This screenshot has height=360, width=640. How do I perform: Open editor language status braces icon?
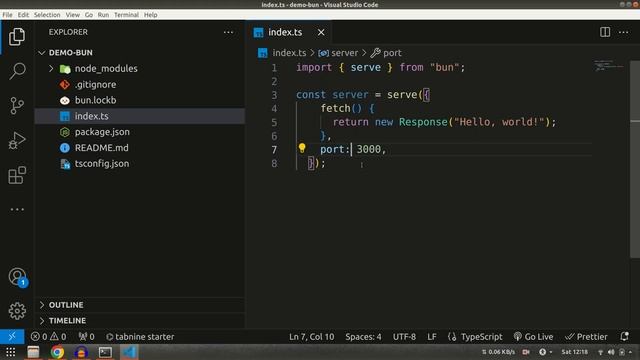click(x=452, y=337)
